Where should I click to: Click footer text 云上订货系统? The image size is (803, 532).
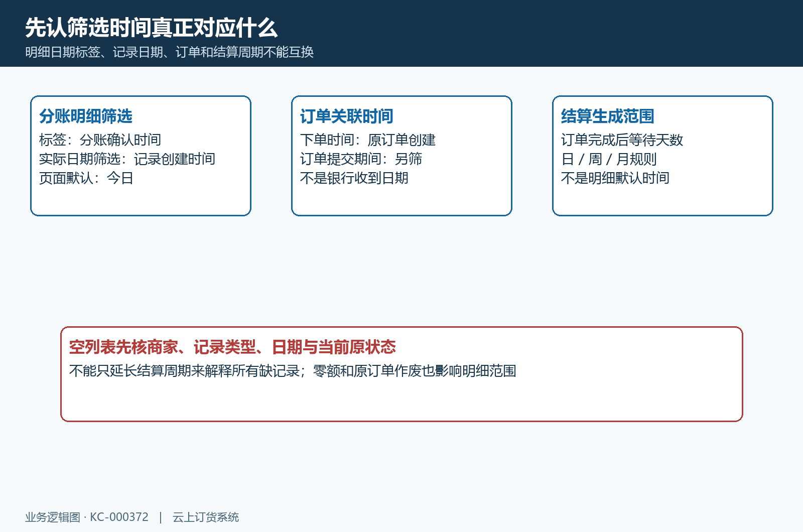(x=206, y=517)
